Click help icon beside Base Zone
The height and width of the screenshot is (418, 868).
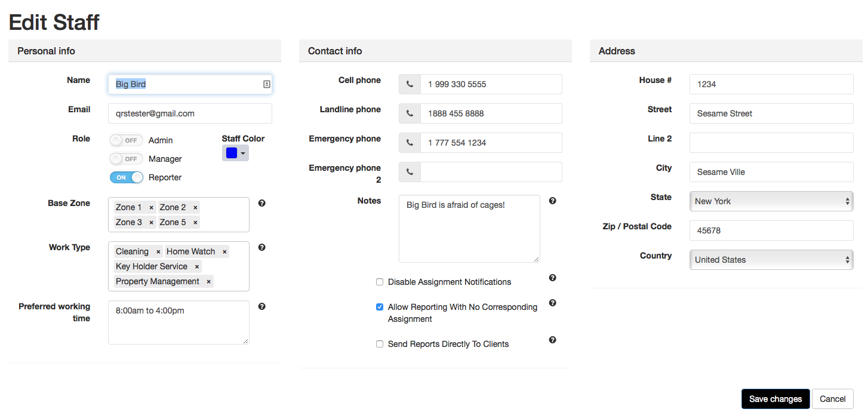[x=261, y=203]
